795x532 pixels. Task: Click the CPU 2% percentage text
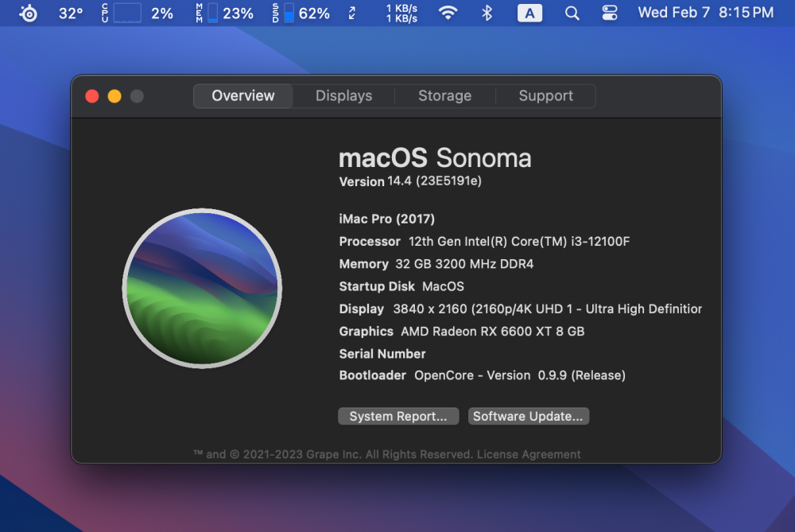pyautogui.click(x=162, y=14)
